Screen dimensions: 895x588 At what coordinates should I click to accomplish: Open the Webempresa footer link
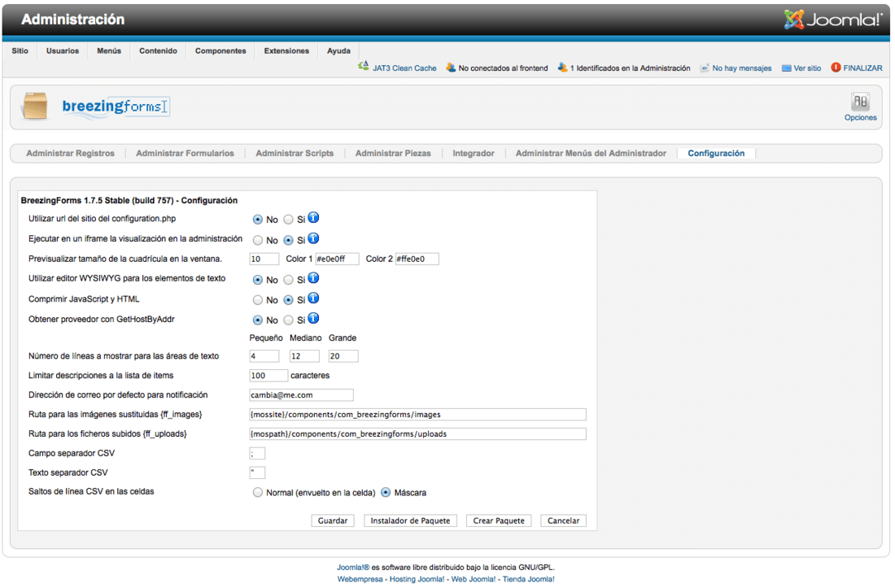pos(360,579)
